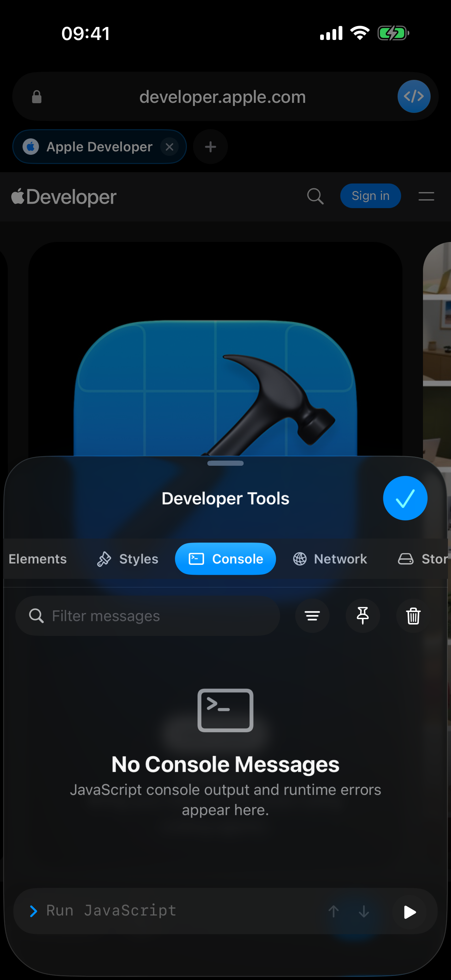Open the Network tab
Viewport: 451px width, 980px height.
coord(330,559)
